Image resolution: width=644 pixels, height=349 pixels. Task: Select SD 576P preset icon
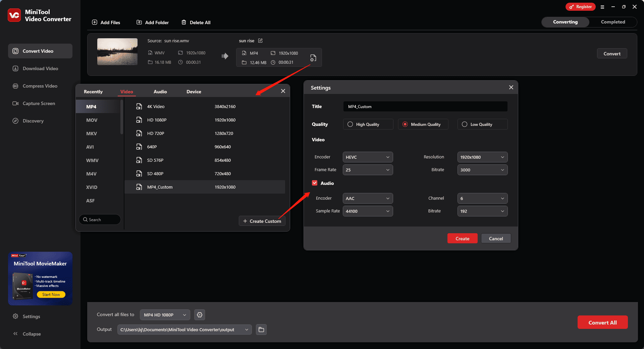[x=139, y=160]
